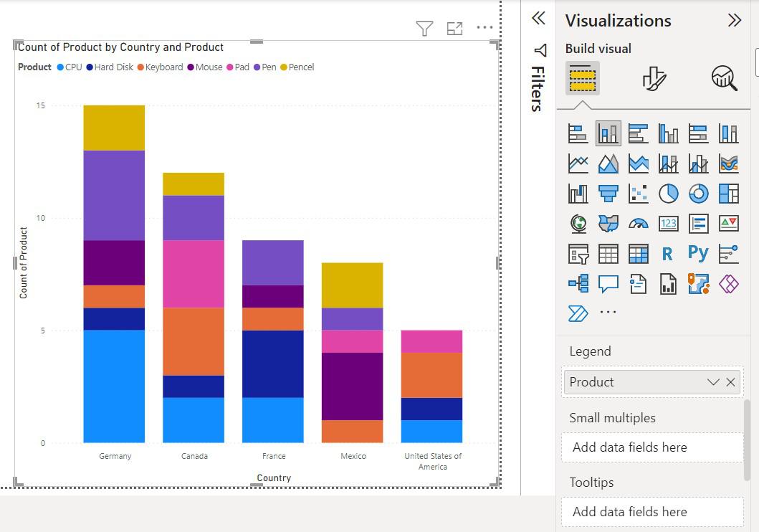Image resolution: width=759 pixels, height=532 pixels.
Task: Expand the Filters pane with double chevron
Action: pos(538,19)
